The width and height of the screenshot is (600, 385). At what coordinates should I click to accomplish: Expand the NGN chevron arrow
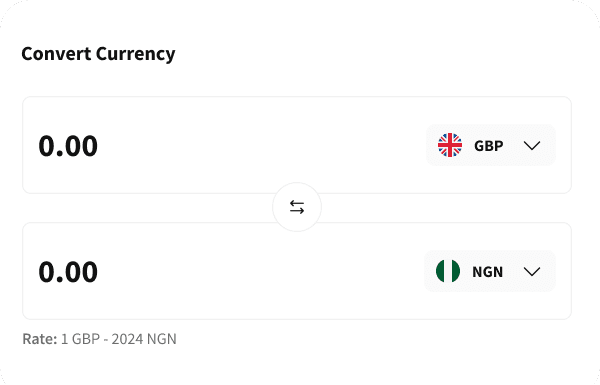point(532,272)
